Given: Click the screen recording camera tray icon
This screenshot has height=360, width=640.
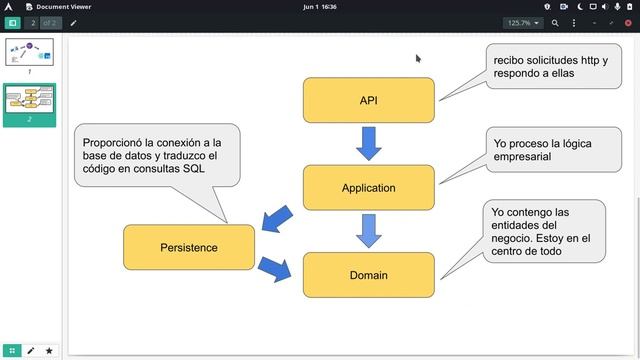Looking at the screenshot, I should click(564, 7).
